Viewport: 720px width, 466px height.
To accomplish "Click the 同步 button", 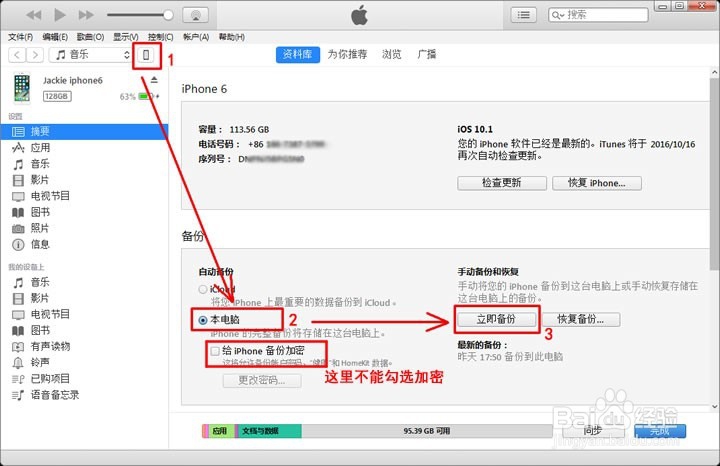I will tap(593, 431).
